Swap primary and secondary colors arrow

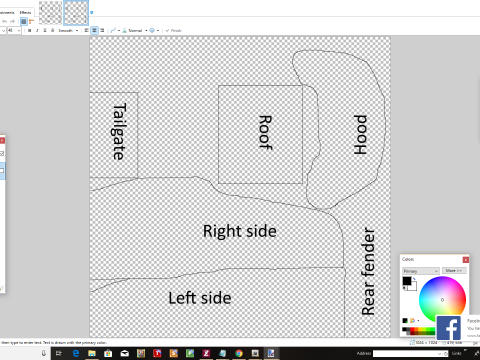(x=414, y=279)
